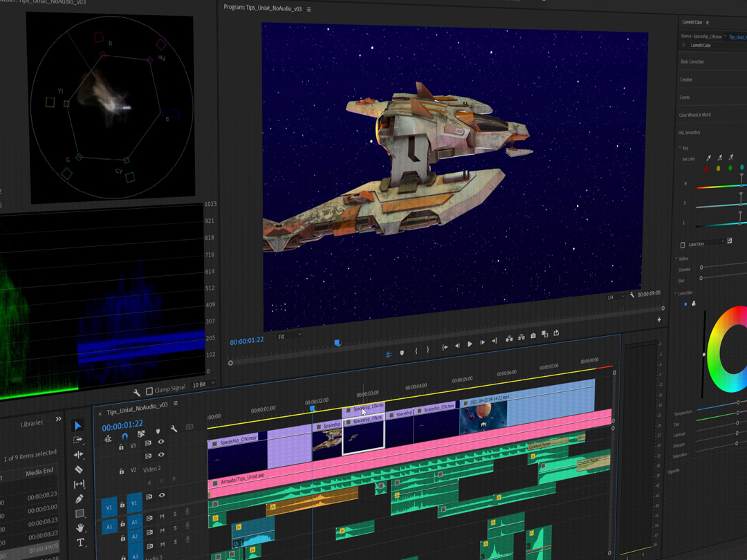747x560 pixels.
Task: Open the Fit zoom level dropdown
Action: tap(289, 336)
